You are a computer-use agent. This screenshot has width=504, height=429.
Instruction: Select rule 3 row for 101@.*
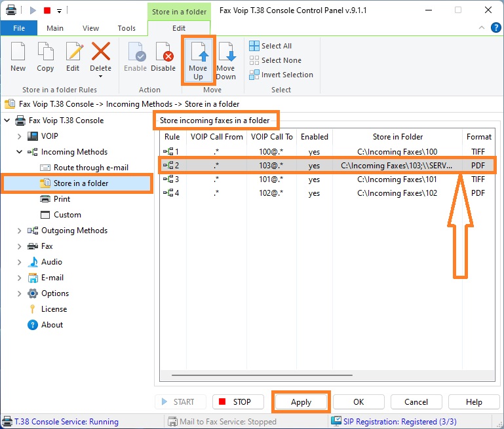click(x=327, y=179)
